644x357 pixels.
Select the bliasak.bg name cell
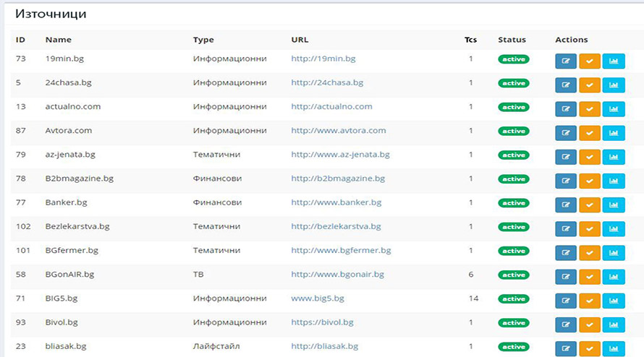click(x=66, y=346)
